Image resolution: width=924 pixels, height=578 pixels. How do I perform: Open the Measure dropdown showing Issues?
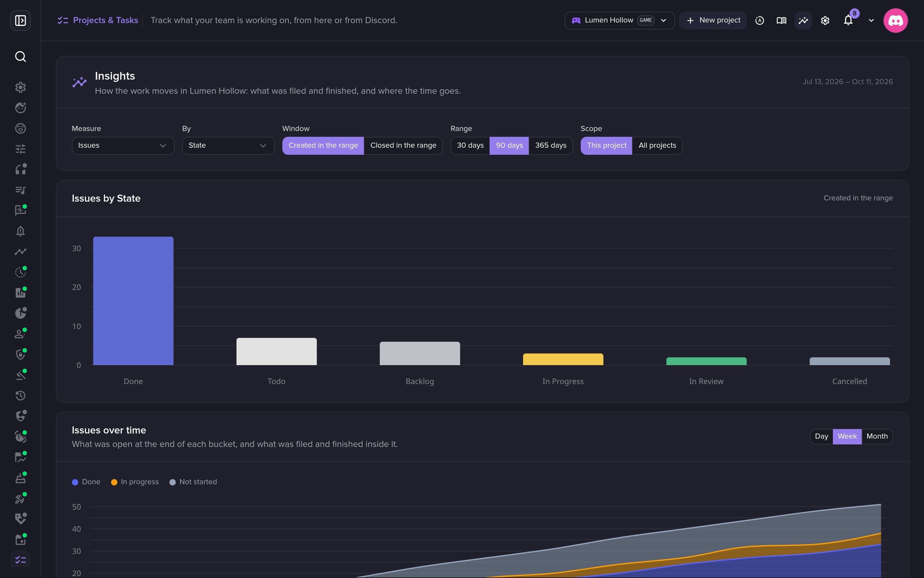coord(123,146)
